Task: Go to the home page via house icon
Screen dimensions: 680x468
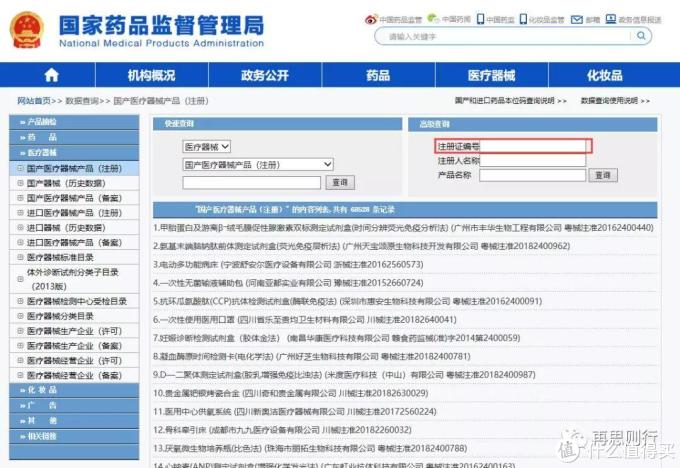Action: [52, 75]
